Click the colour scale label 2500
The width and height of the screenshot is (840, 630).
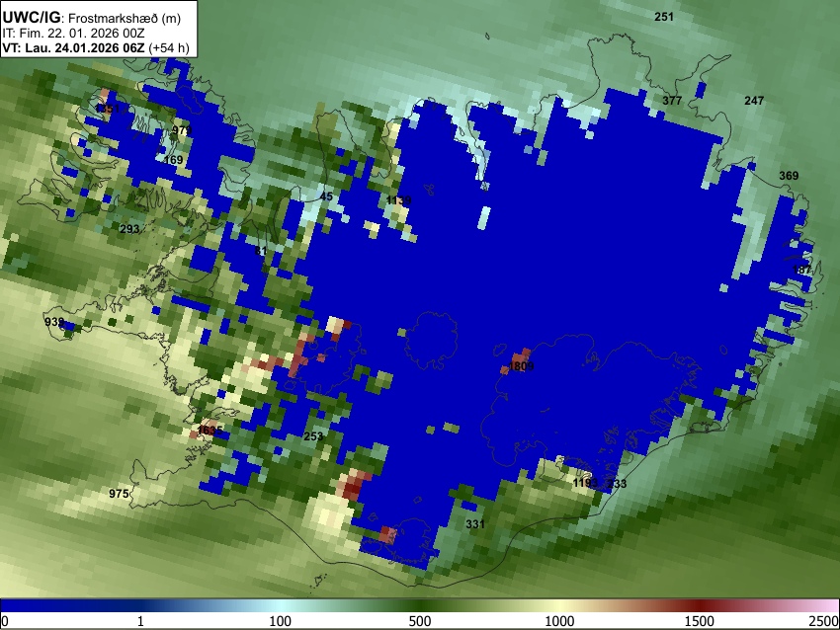point(824,621)
